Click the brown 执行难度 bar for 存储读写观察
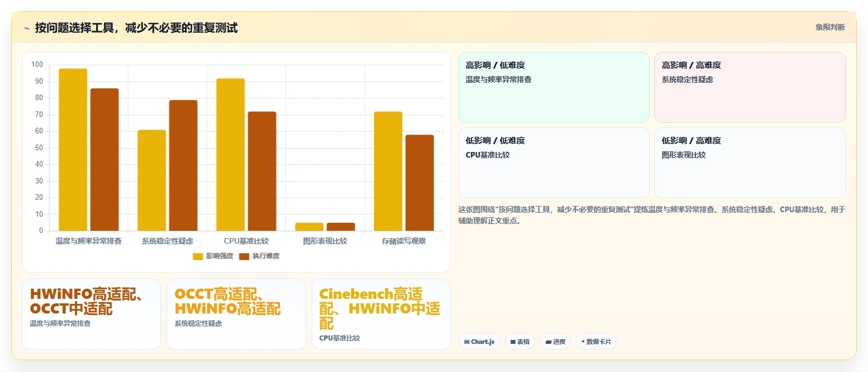This screenshot has width=868, height=372. click(x=420, y=183)
